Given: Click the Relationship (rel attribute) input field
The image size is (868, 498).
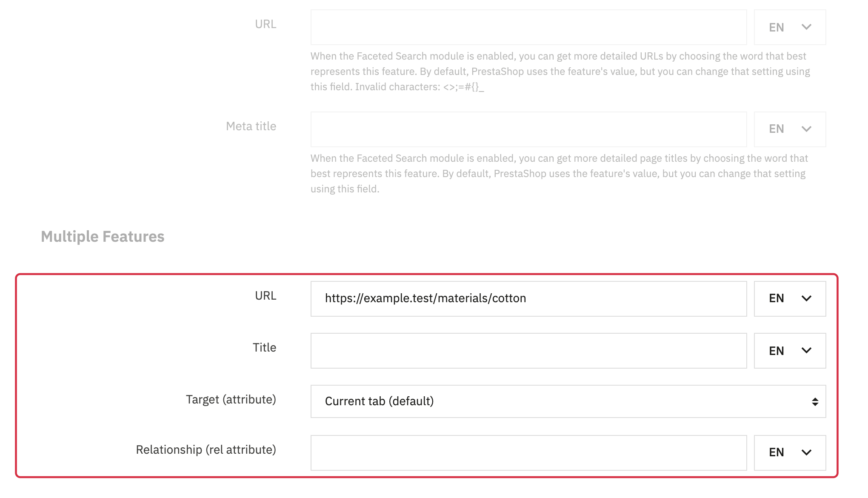Looking at the screenshot, I should 528,453.
